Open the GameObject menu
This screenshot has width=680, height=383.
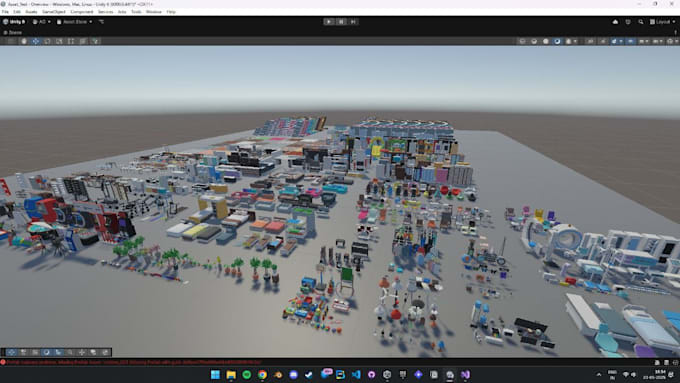(x=54, y=12)
